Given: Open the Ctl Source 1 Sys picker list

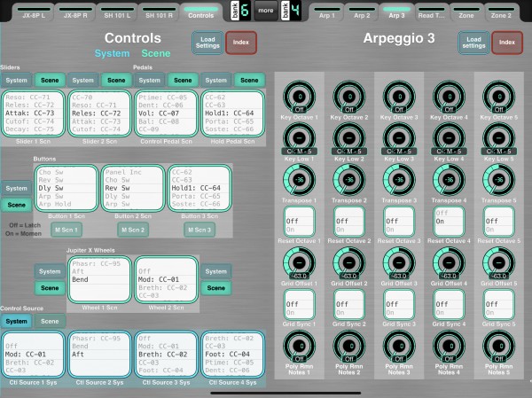Looking at the screenshot, I should coord(34,355).
